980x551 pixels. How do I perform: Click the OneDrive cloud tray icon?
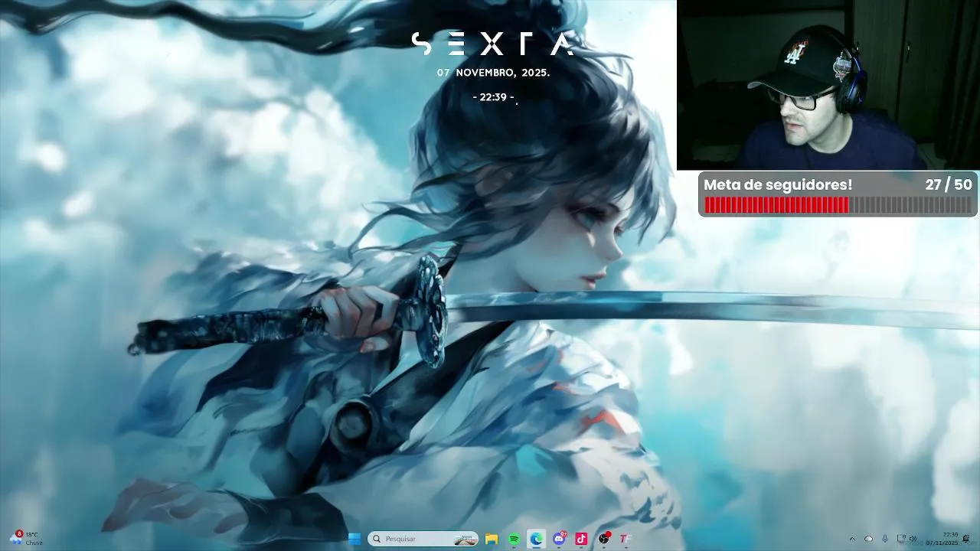click(x=868, y=539)
